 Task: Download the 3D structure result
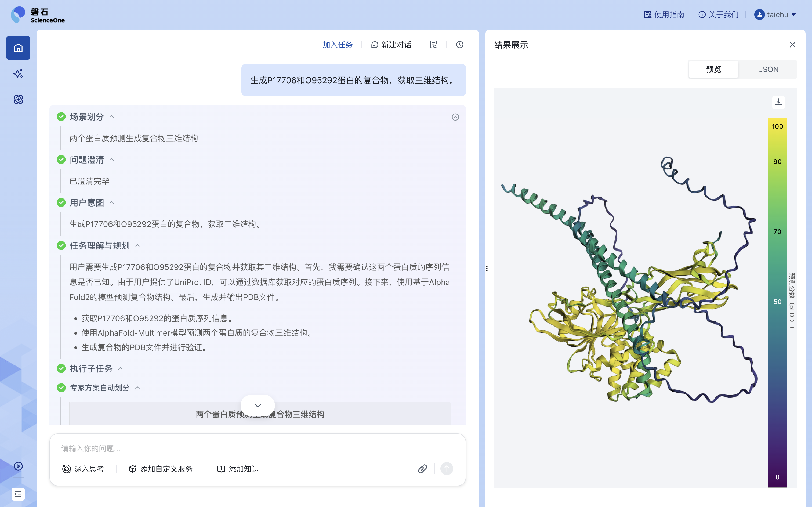point(778,102)
